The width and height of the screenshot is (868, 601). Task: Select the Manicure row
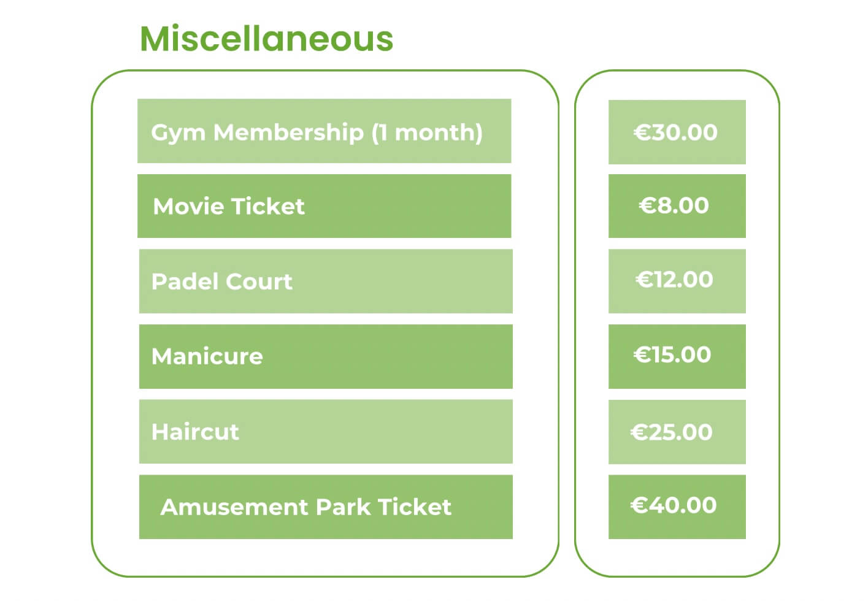point(326,356)
